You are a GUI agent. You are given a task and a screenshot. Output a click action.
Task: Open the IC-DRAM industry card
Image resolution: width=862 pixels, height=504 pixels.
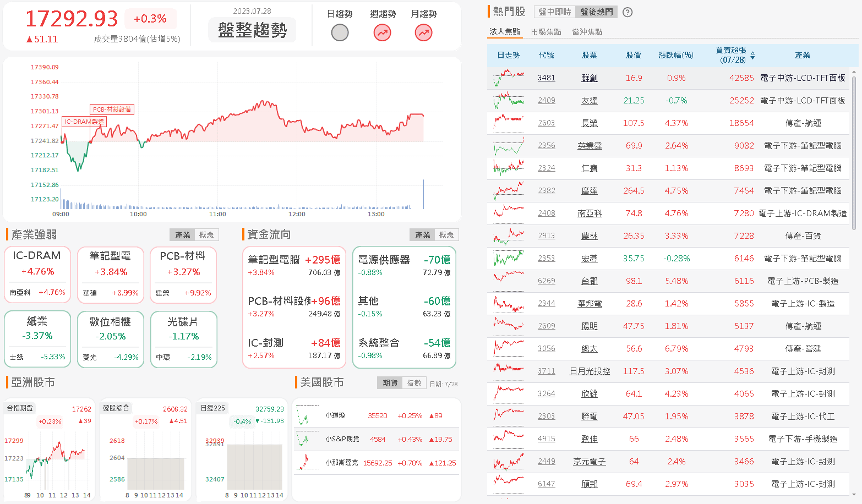(x=37, y=275)
